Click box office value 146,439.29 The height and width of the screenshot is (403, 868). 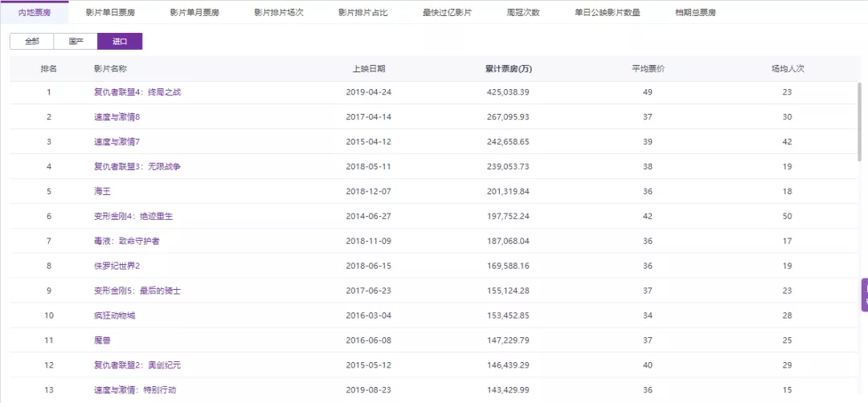click(x=508, y=365)
